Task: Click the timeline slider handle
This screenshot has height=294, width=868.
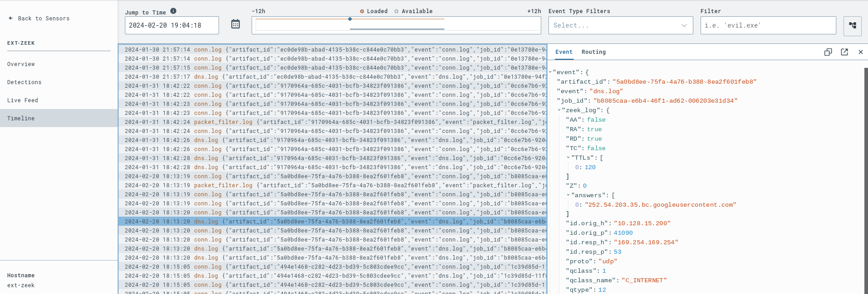Action: pyautogui.click(x=350, y=19)
